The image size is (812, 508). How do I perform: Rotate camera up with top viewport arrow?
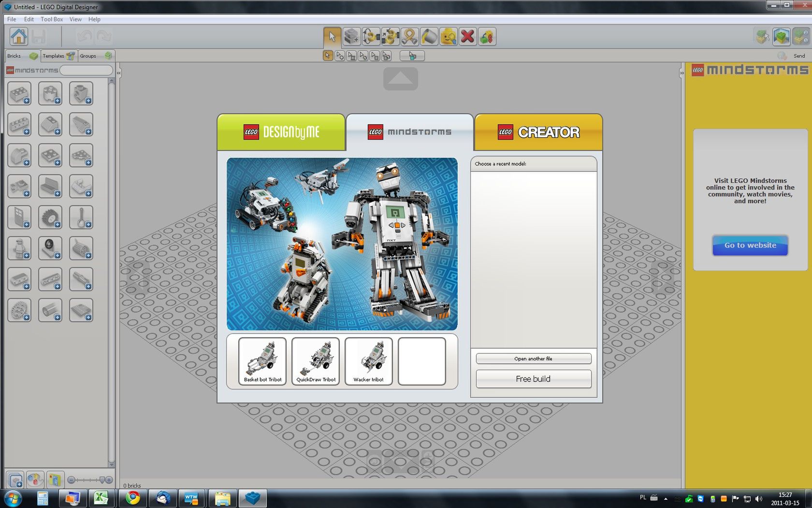(x=401, y=79)
